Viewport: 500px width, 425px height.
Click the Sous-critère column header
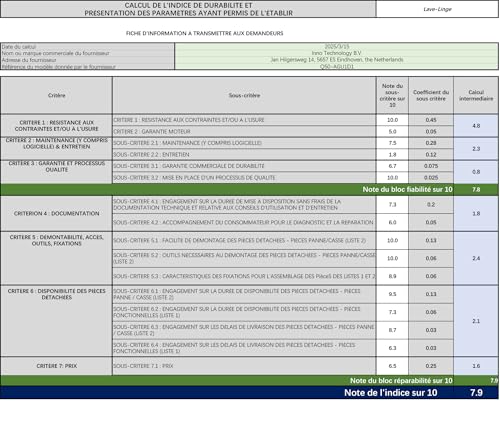[244, 95]
